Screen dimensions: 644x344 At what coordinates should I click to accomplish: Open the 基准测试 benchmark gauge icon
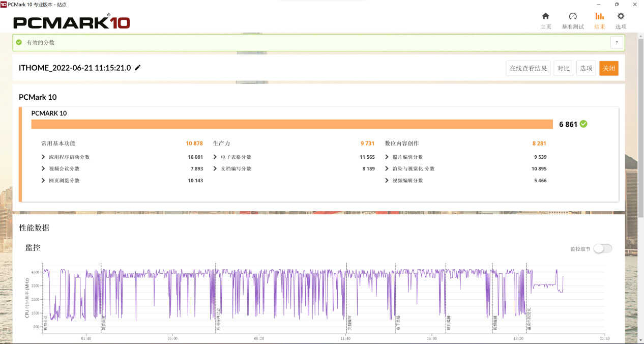(573, 16)
